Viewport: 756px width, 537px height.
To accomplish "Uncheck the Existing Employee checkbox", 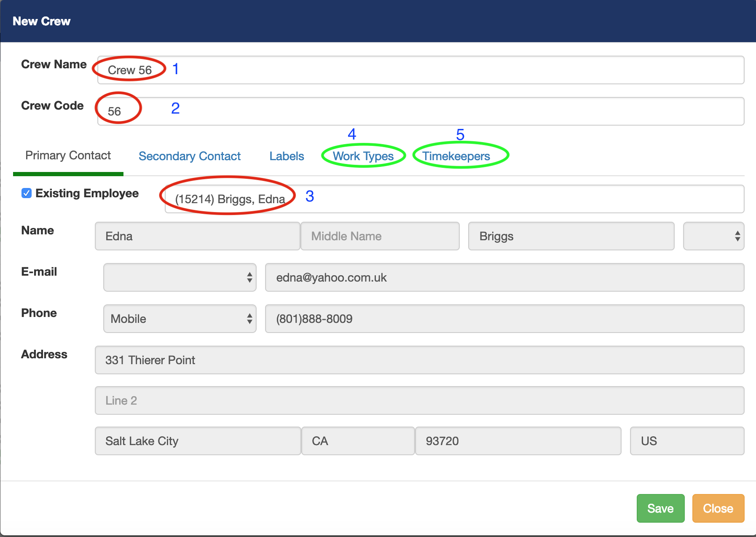I will click(x=27, y=193).
